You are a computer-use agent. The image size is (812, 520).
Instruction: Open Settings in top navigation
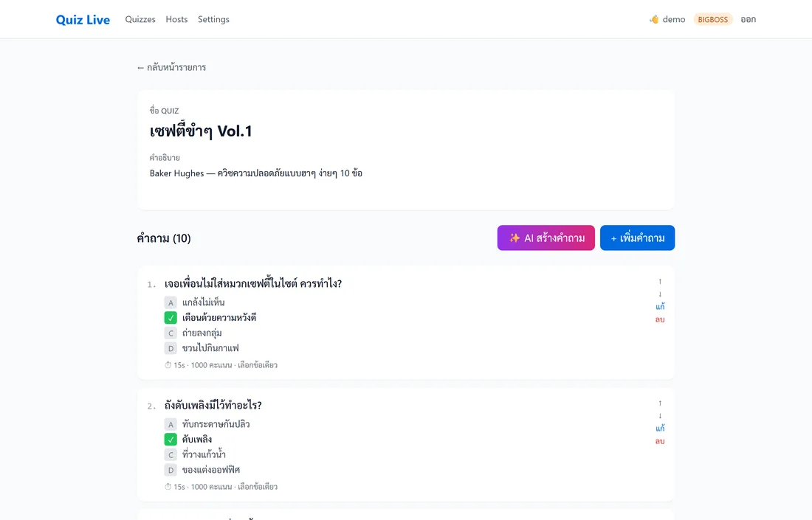213,19
